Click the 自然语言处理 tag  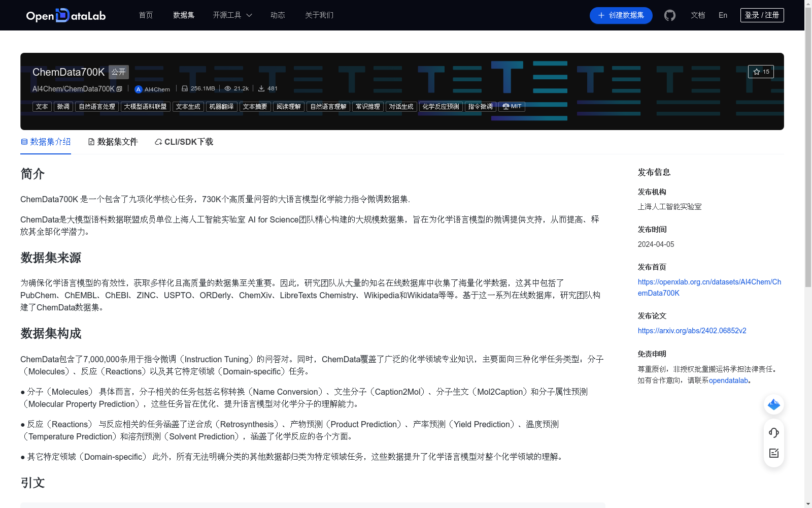(97, 107)
